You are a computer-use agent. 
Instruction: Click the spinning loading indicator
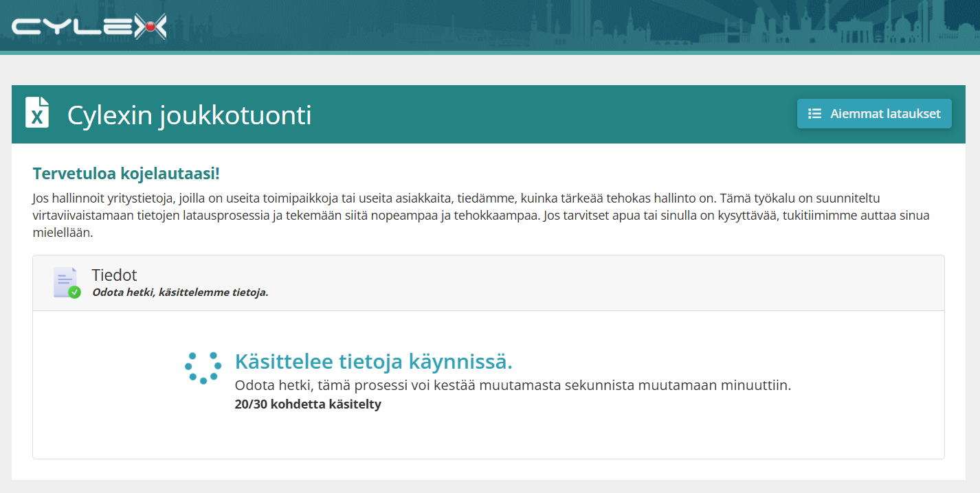pos(203,368)
